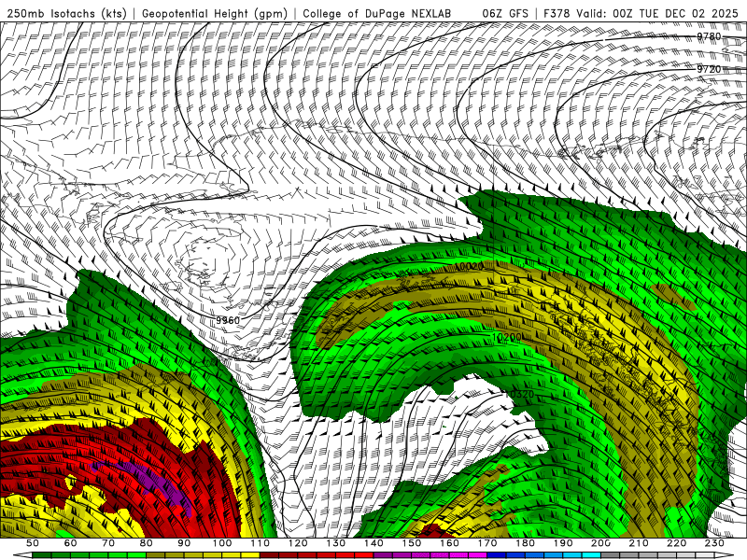747x560 pixels.
Task: Click the 110 label on the color scale
Action: pyautogui.click(x=261, y=543)
